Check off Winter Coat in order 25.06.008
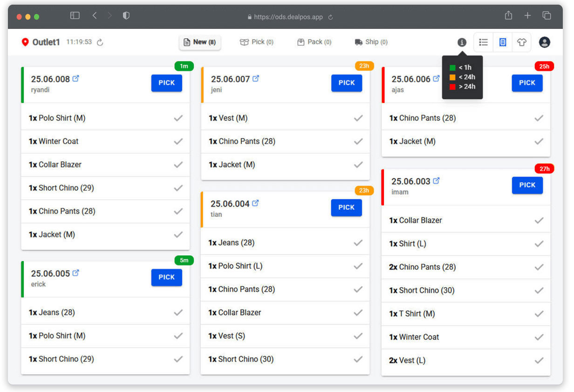This screenshot has width=574, height=392. pos(178,141)
